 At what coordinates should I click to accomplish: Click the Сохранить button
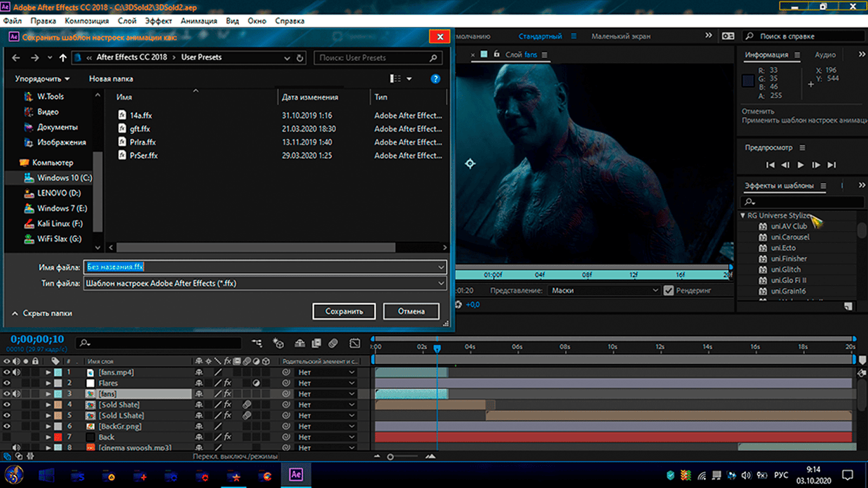[344, 311]
